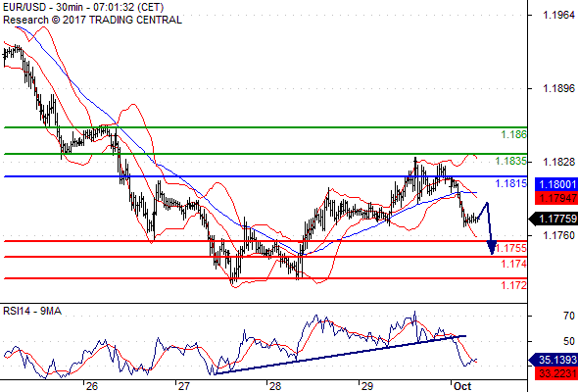578x392 pixels.
Task: Click the RSI 50 level label
Action: tap(569, 341)
